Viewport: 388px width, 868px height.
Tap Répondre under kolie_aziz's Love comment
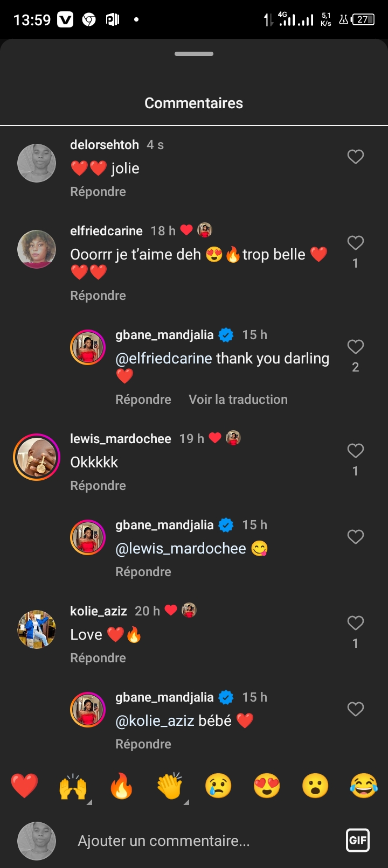click(x=98, y=658)
